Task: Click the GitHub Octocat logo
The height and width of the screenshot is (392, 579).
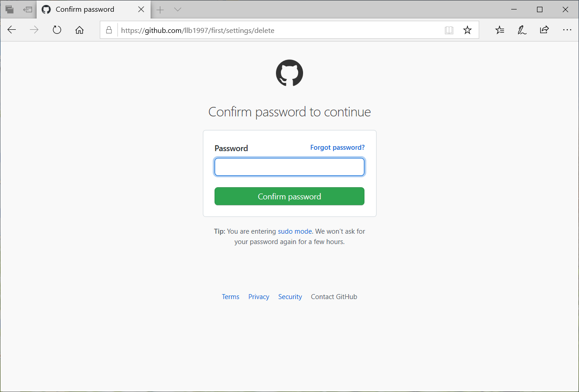Action: click(289, 73)
